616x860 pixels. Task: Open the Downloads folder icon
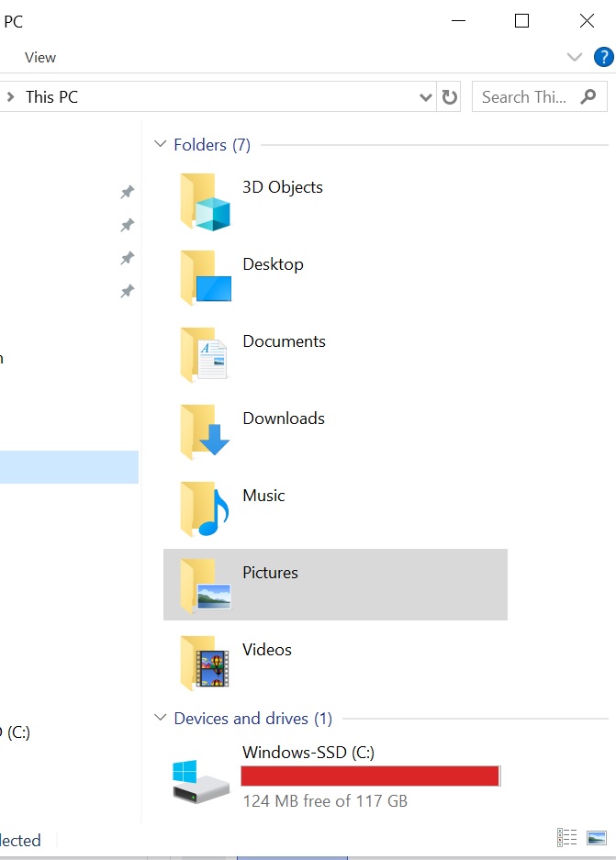pyautogui.click(x=205, y=431)
